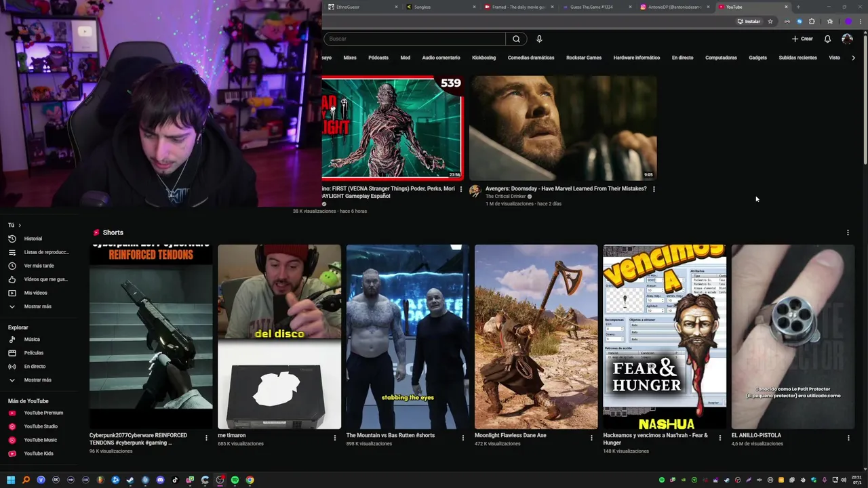The image size is (868, 488).
Task: Open the YouTube account avatar menu
Action: click(x=847, y=39)
